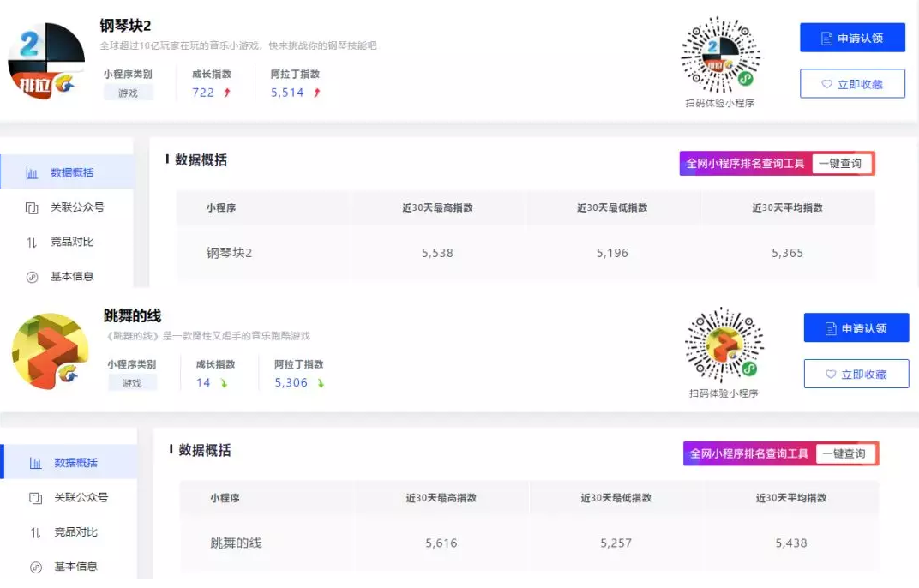Click 一键查询 in the 跳舞的线 panel
Screen dimensions: 919x588
point(844,453)
